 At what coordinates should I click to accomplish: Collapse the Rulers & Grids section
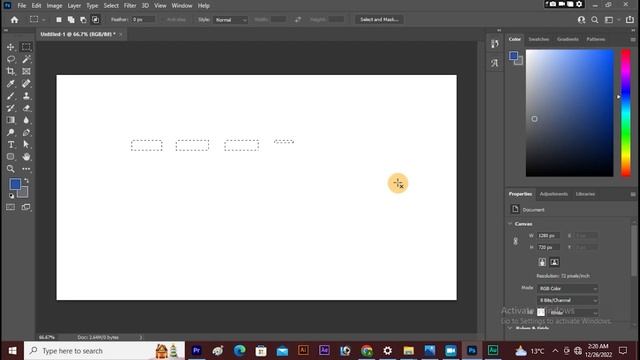click(x=510, y=328)
